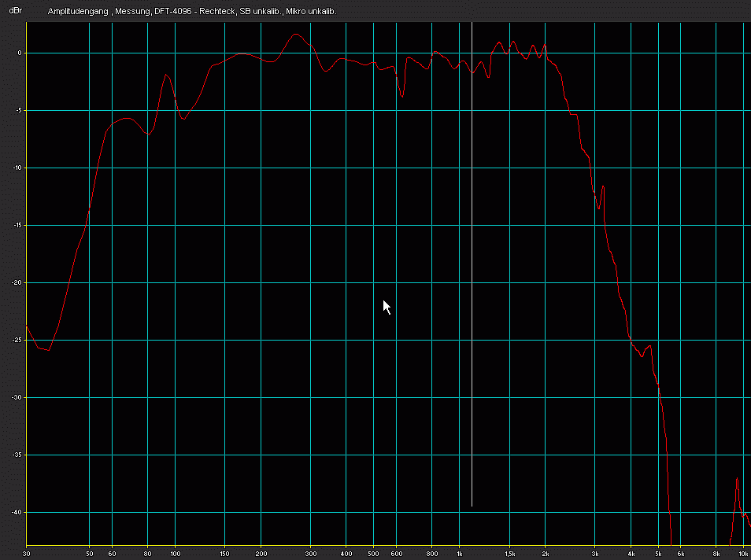Select the 100 Hz frequency axis label
751x560 pixels.
[176, 553]
